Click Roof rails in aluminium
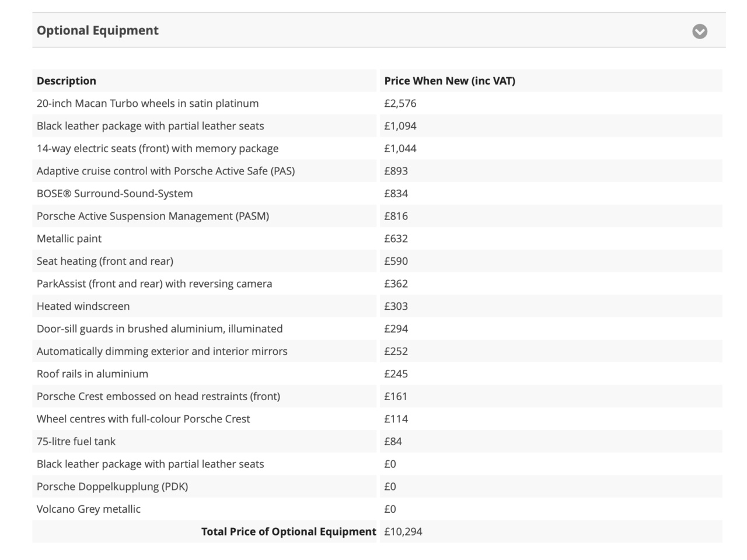 (92, 374)
